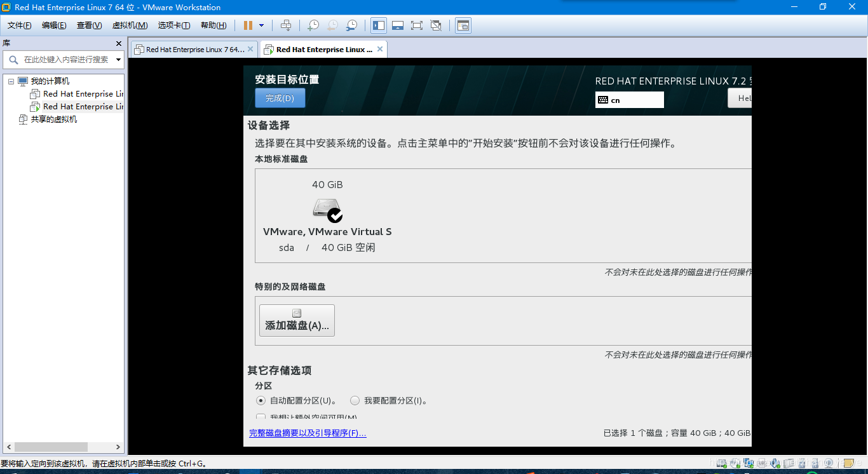The width and height of the screenshot is (868, 474).
Task: Close the first Red Hat Linux 7 64 tab
Action: 250,49
